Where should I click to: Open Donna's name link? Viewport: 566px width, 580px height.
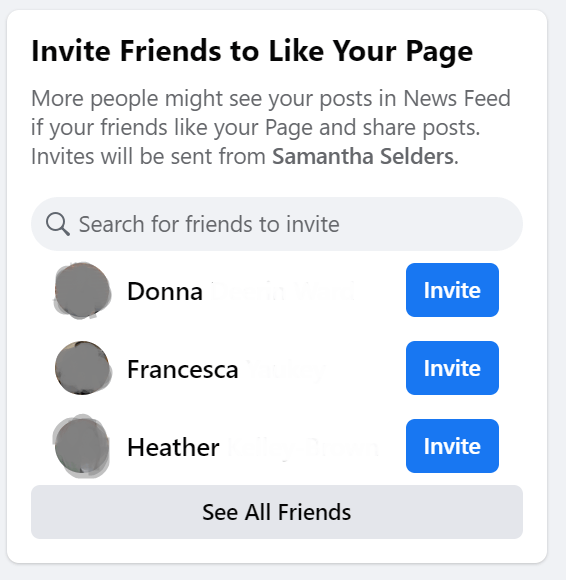coord(241,291)
